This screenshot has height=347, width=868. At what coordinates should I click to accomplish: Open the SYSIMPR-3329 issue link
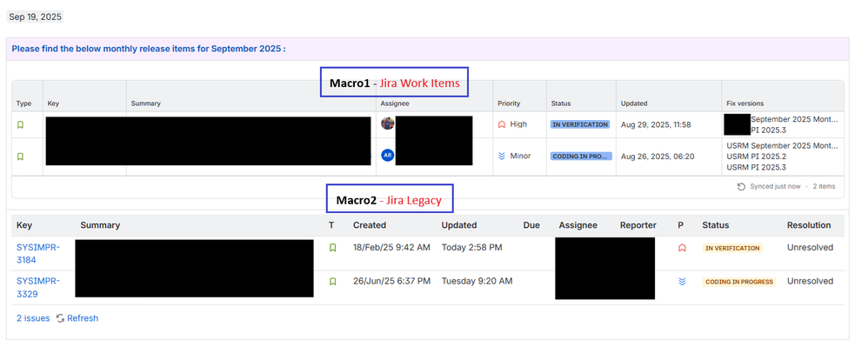(37, 287)
